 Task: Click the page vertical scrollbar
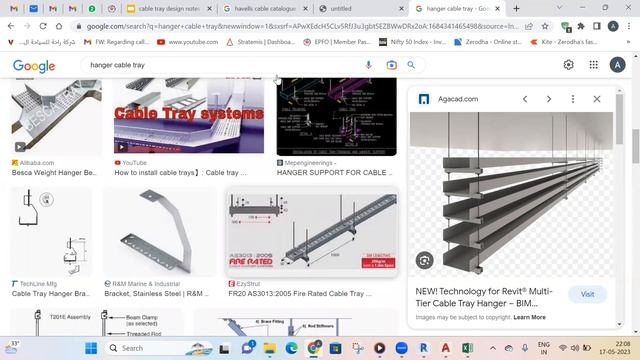click(636, 146)
